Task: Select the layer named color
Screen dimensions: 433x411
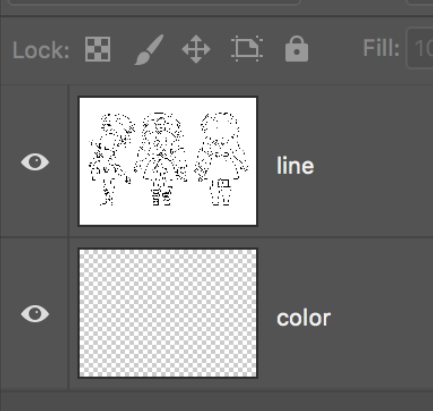Action: coord(304,318)
